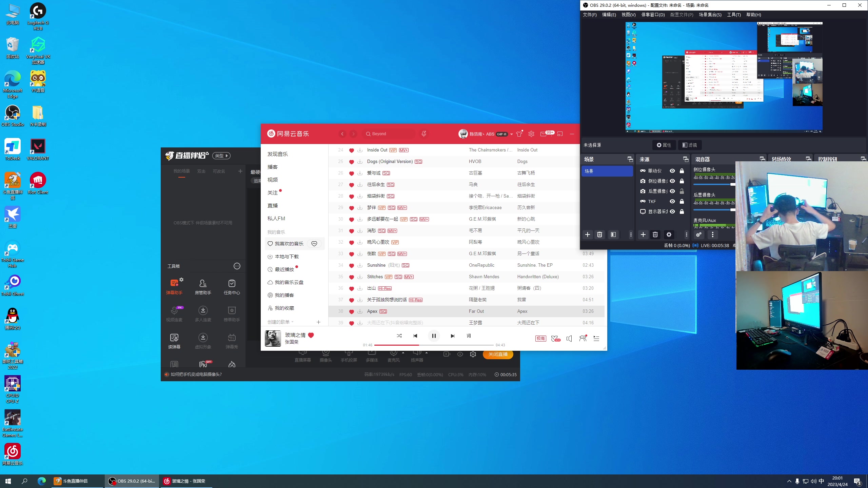The image size is (868, 488).
Task: Start heartbeat mode next to 我喜欢的音乐
Action: click(x=314, y=244)
